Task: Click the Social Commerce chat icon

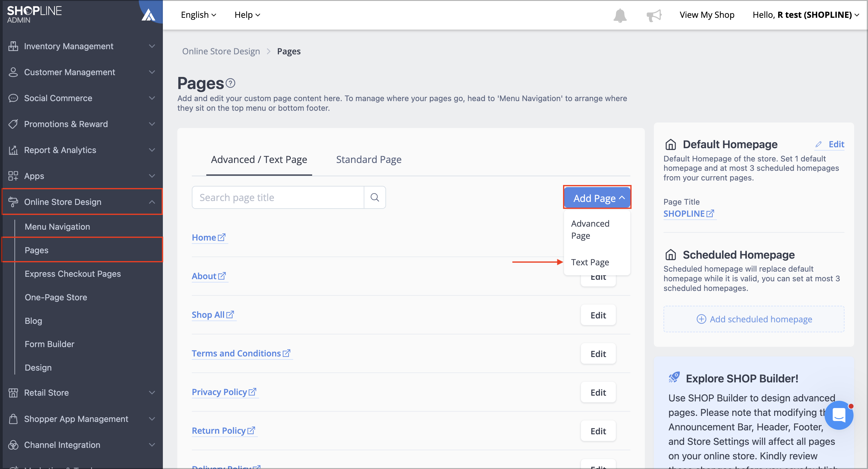Action: coord(13,98)
